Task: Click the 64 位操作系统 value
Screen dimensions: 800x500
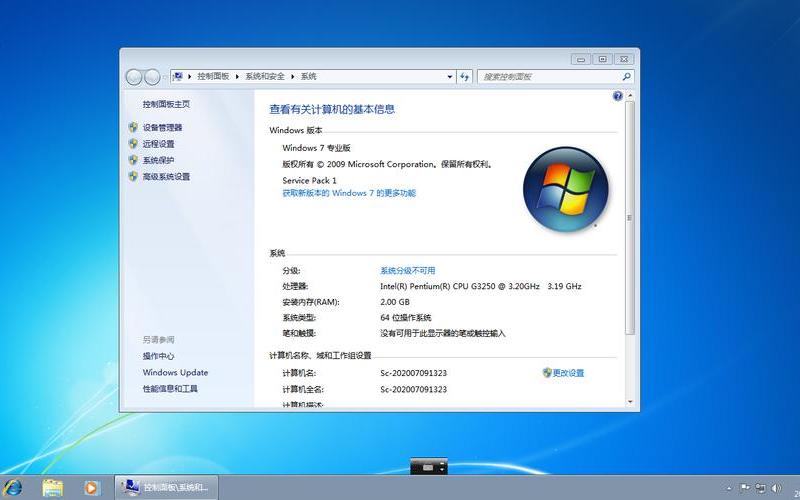Action: coord(406,317)
